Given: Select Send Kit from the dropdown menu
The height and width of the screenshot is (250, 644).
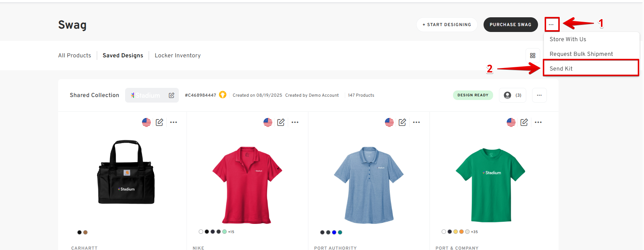Looking at the screenshot, I should 561,69.
